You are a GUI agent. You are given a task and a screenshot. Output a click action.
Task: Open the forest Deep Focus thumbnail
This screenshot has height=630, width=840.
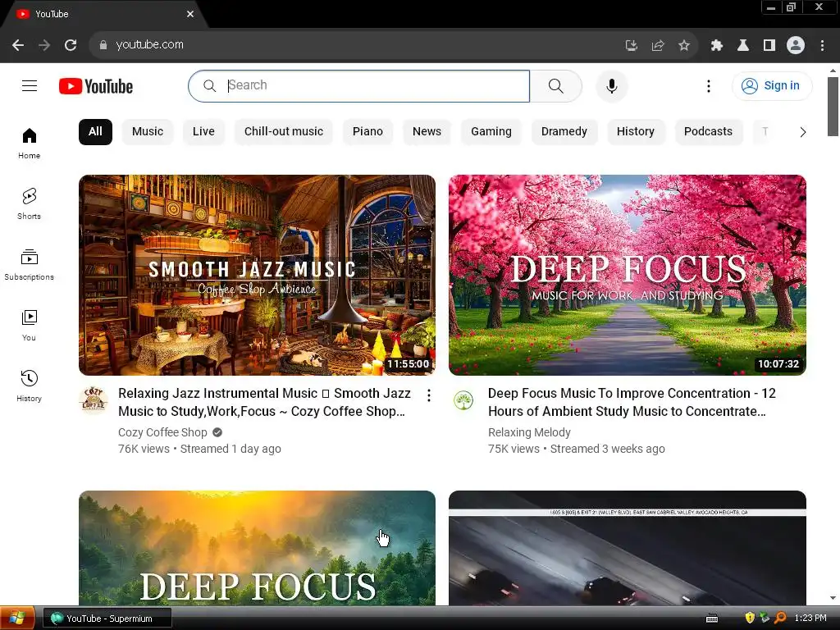point(257,548)
